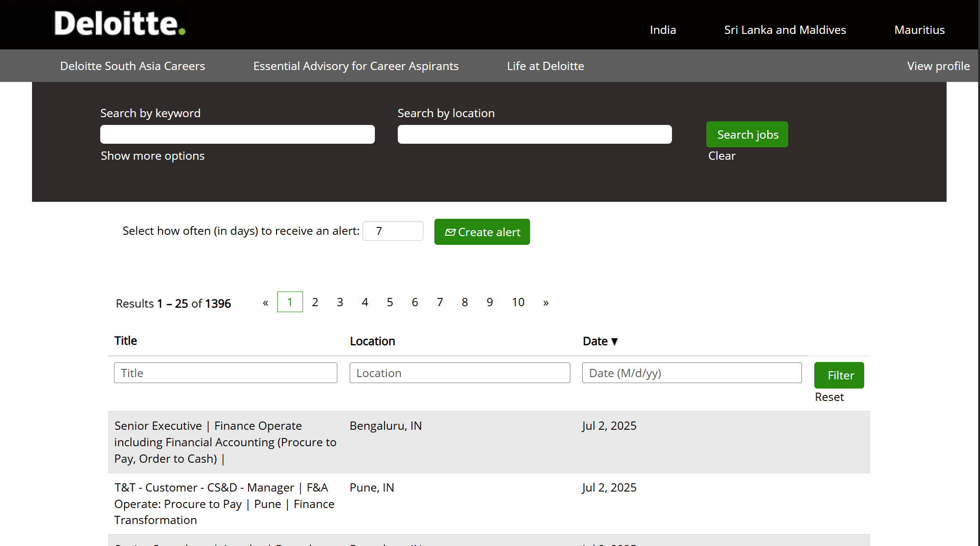Image resolution: width=980 pixels, height=546 pixels.
Task: Click the Location filter field
Action: (x=460, y=373)
